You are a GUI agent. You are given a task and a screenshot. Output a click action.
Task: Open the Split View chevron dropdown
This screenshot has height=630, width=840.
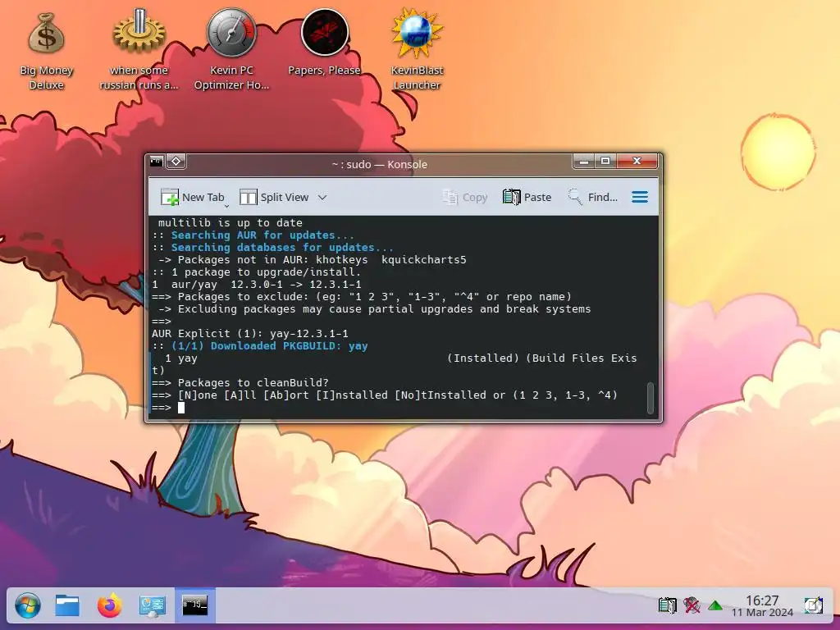(x=322, y=197)
